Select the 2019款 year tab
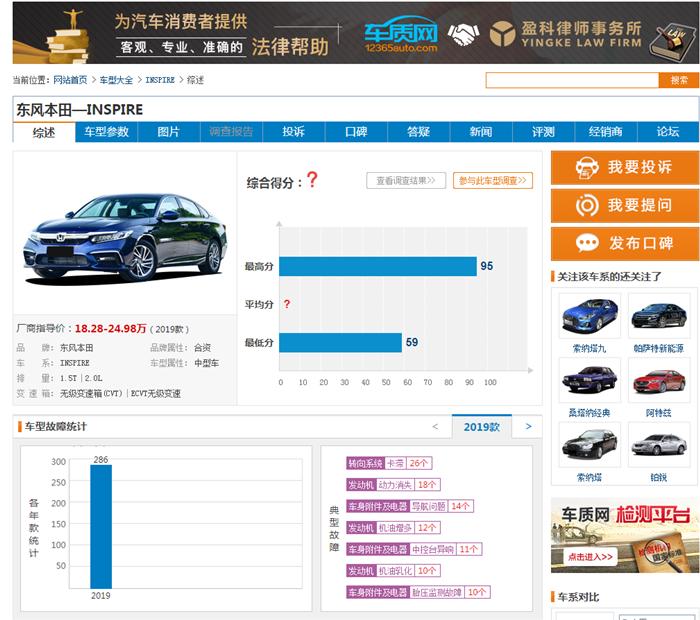 (482, 427)
